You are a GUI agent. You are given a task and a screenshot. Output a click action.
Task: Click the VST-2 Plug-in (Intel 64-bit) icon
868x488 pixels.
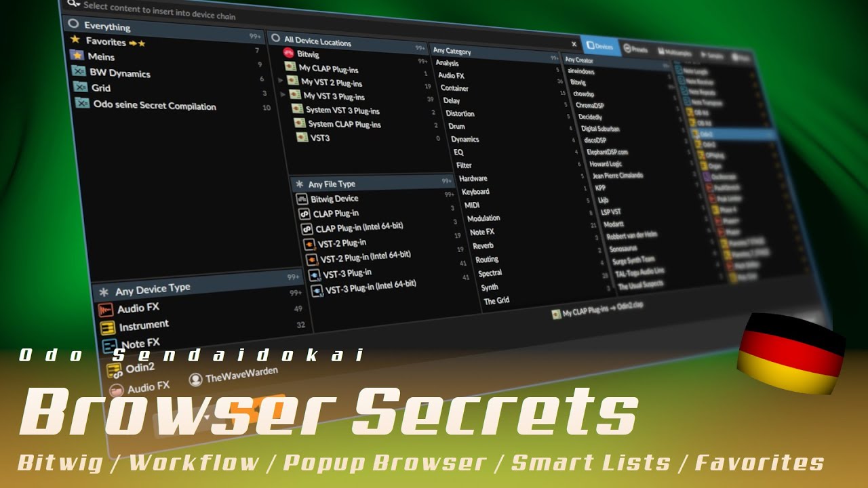click(313, 260)
